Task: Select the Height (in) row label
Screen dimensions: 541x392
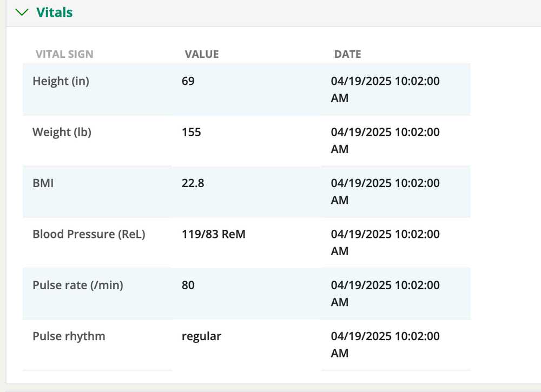Action: [61, 81]
